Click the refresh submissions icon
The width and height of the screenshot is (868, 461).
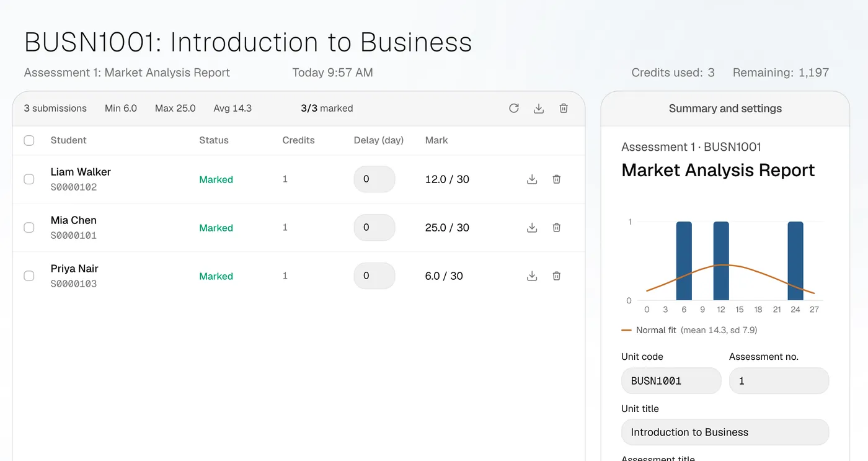pyautogui.click(x=514, y=109)
